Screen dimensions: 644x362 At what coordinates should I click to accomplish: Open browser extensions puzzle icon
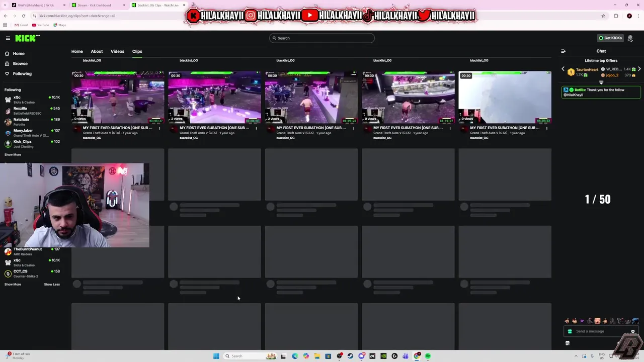pyautogui.click(x=616, y=16)
